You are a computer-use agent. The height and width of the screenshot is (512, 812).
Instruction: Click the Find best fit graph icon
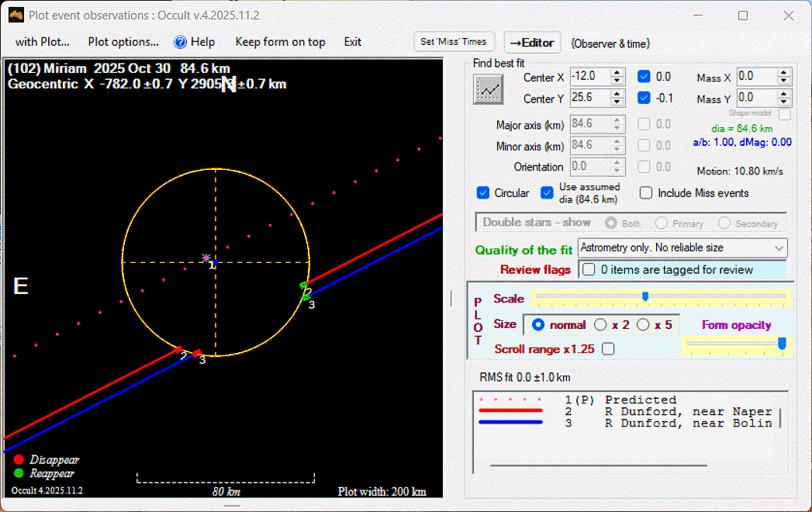pyautogui.click(x=489, y=90)
